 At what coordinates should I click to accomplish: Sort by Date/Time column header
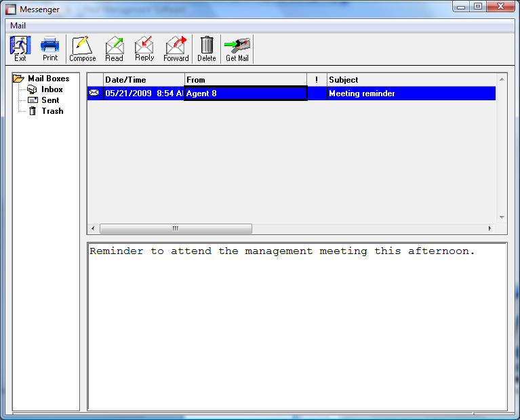[x=144, y=80]
